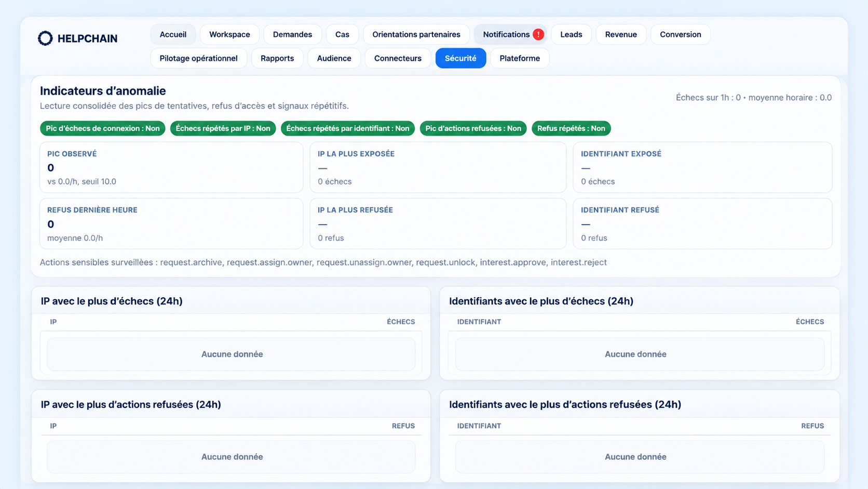
Task: Switch to Rapports
Action: coord(277,58)
